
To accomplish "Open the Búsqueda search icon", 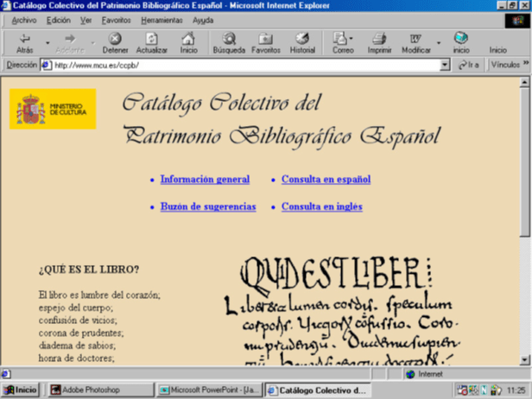I will point(229,39).
